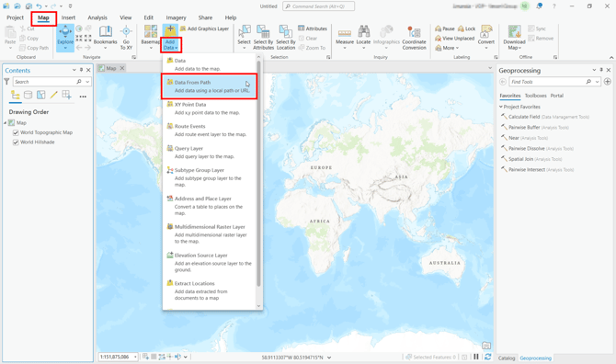Choose Query Layer menu item
The width and height of the screenshot is (616, 364).
click(210, 153)
